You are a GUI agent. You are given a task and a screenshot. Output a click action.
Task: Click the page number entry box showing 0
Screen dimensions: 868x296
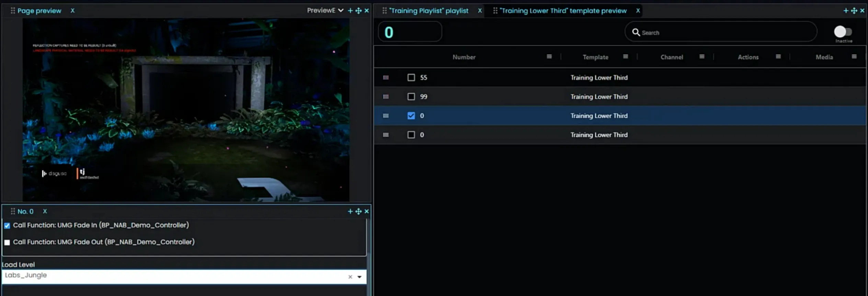point(410,32)
